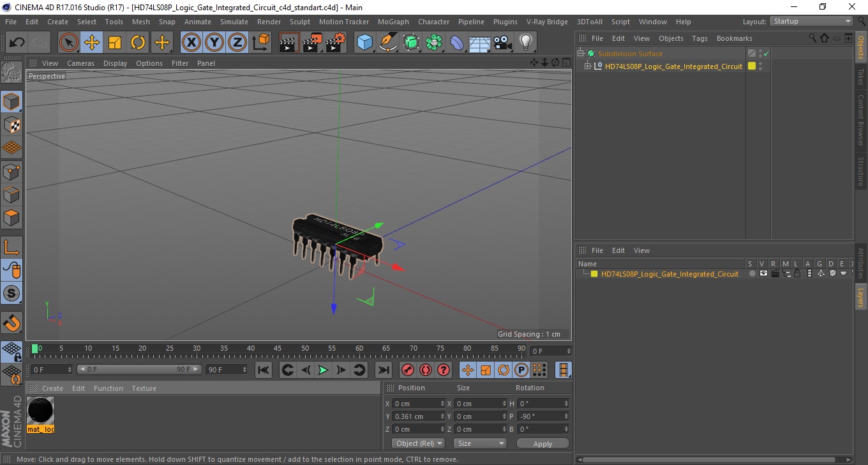
Task: Switch to Model mode
Action: (x=11, y=102)
